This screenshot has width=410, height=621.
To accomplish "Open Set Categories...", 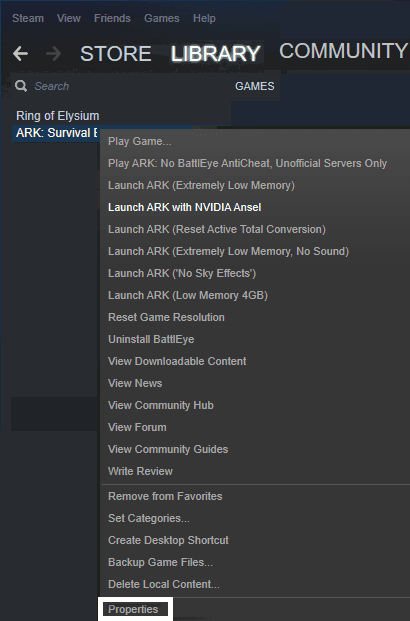I will (x=149, y=518).
